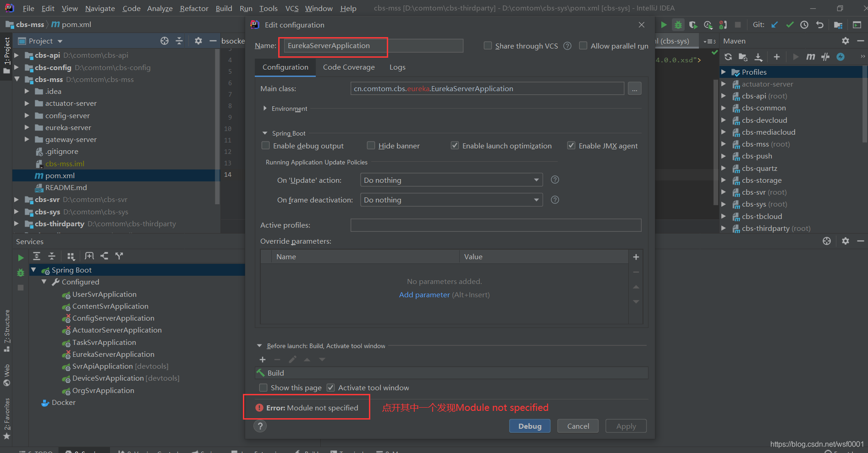868x453 pixels.
Task: Run service with Services panel play icon
Action: coord(21,258)
